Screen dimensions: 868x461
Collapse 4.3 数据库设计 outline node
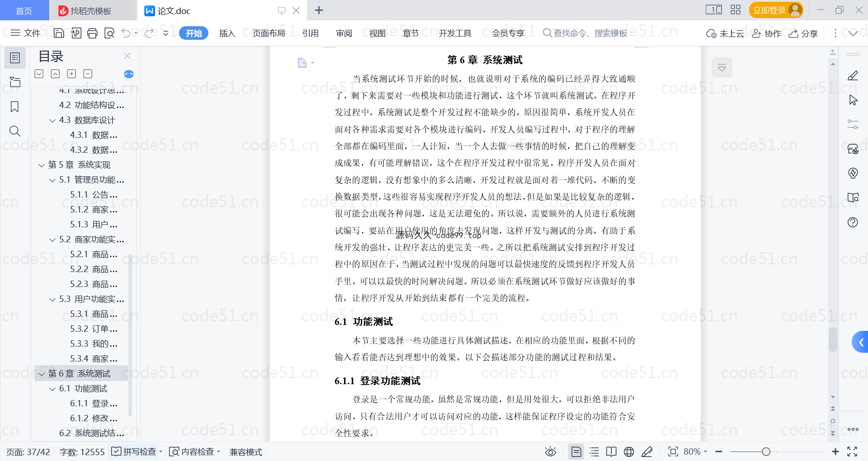coord(52,121)
